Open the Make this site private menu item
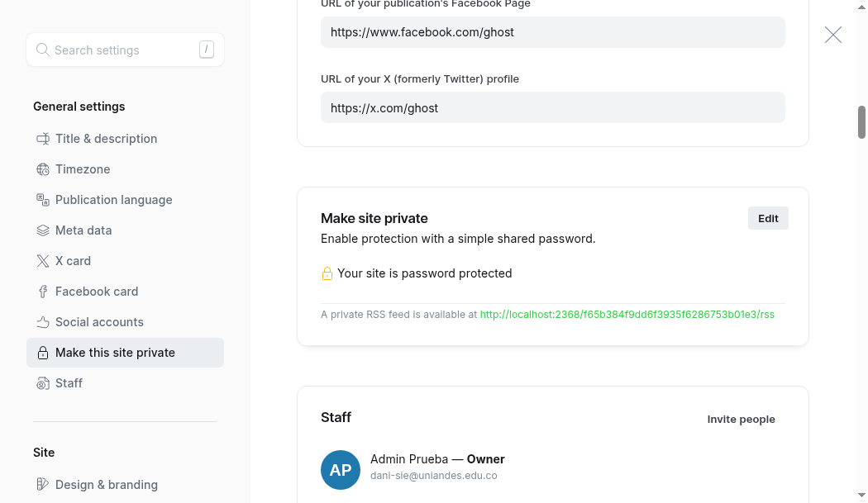This screenshot has height=503, width=868. click(125, 353)
